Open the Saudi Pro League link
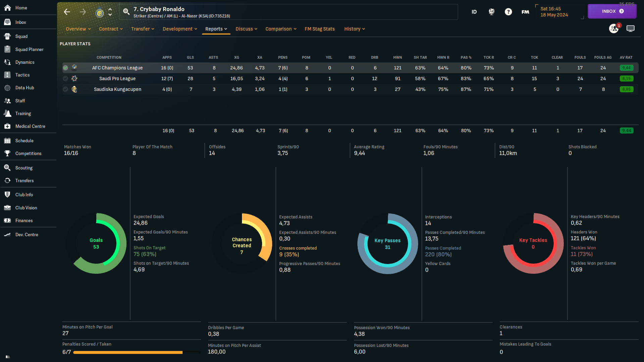The image size is (644, 362). coord(117,79)
